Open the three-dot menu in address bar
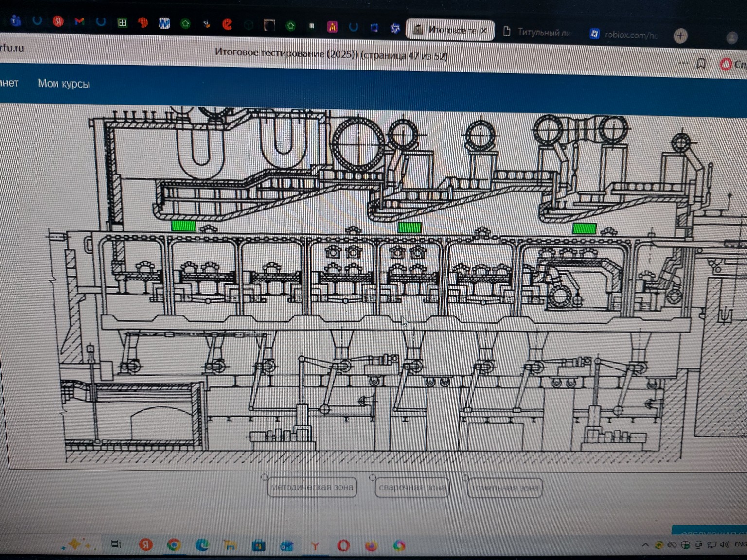Screen dimensions: 747x560 (x=683, y=63)
